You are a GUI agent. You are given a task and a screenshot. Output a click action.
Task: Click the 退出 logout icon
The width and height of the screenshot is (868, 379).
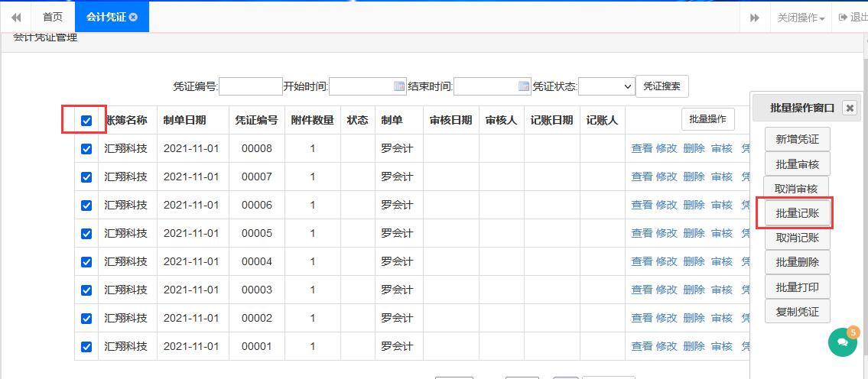point(844,17)
